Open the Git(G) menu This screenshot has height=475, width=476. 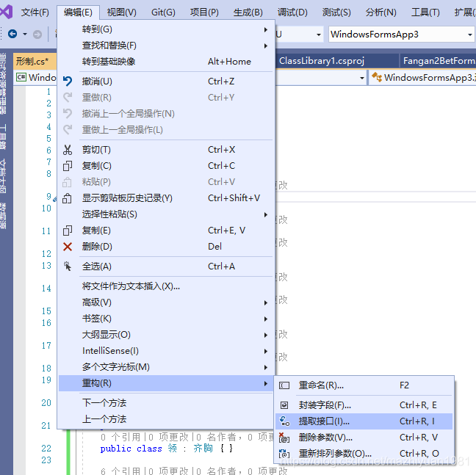(163, 12)
